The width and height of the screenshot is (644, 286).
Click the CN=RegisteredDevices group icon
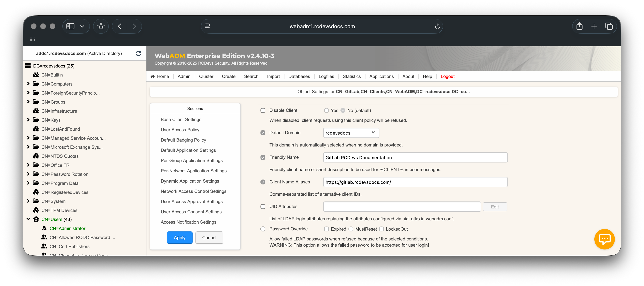(x=36, y=192)
